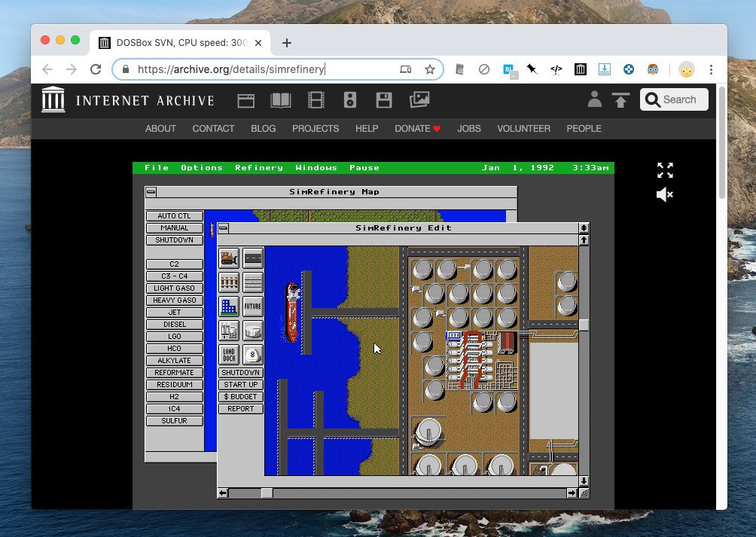Select the process unit plant tool
The height and width of the screenshot is (537, 756).
click(229, 331)
